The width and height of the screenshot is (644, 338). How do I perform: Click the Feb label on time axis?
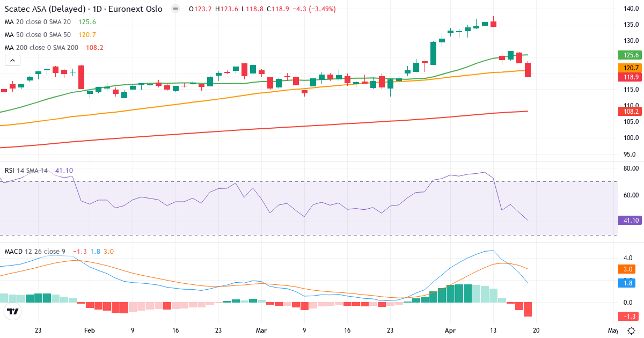pyautogui.click(x=90, y=330)
